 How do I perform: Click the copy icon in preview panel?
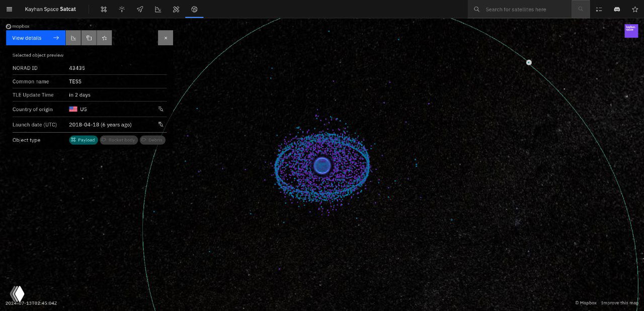[89, 38]
